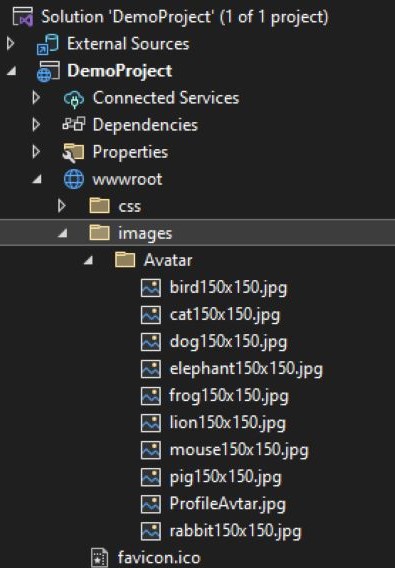Click the Connected Services cloud icon
395x568 pixels.
pyautogui.click(x=74, y=99)
